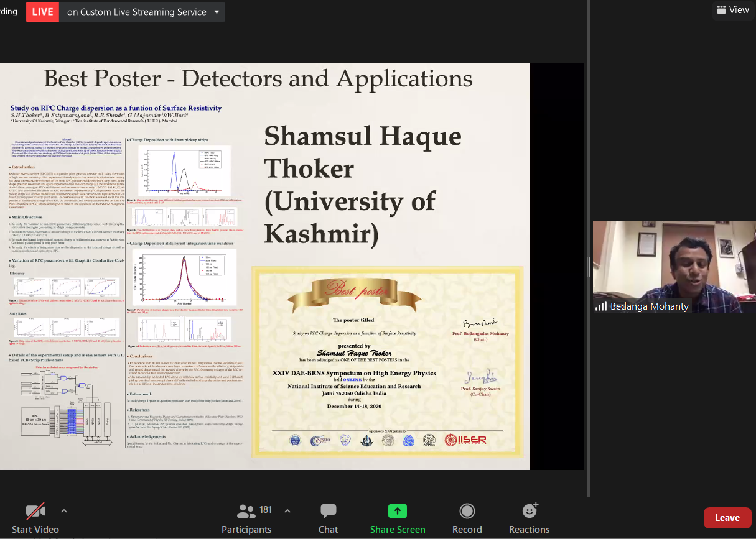Open the Participants panel
Viewport: 756px width, 539px height.
[246, 519]
